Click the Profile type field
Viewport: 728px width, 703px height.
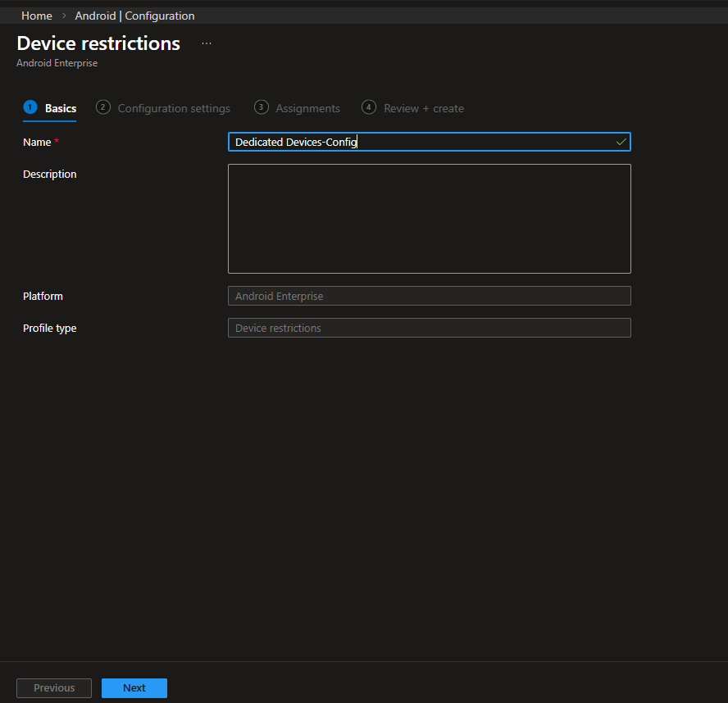tap(429, 328)
